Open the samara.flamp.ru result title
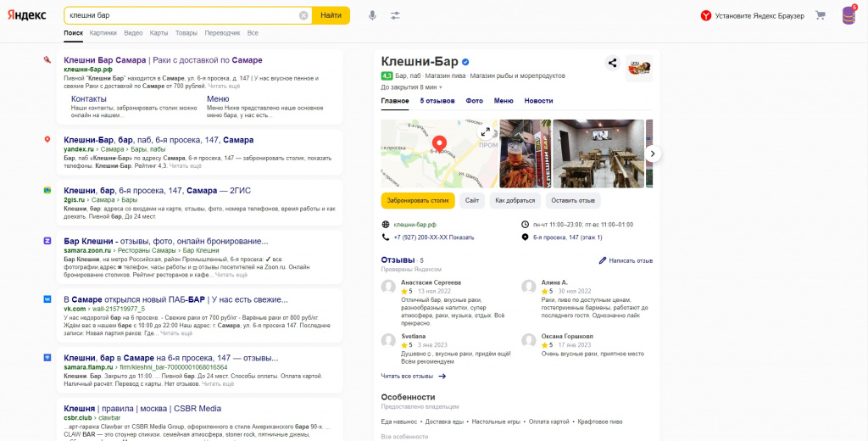 [171, 358]
